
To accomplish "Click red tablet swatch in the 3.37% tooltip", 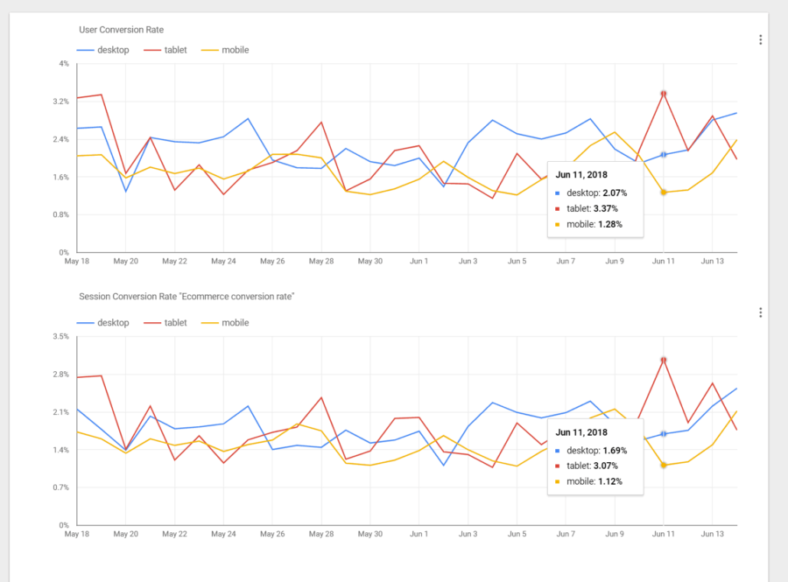I will click(559, 208).
